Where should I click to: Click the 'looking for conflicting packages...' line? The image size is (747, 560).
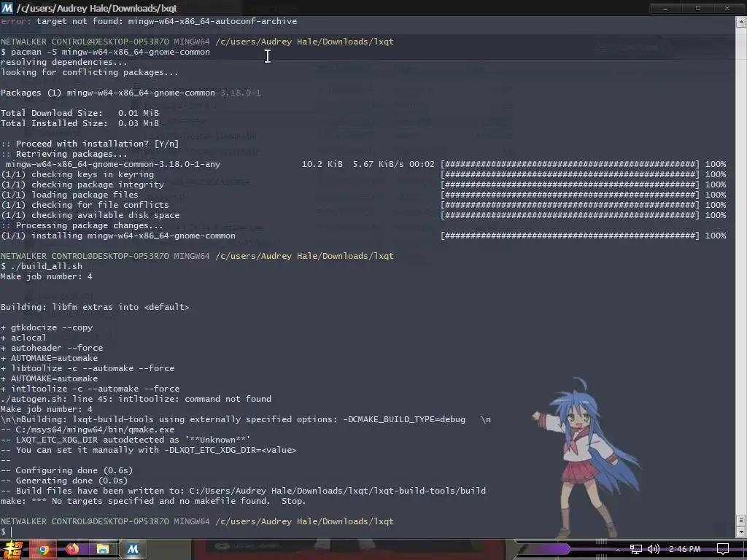(90, 72)
